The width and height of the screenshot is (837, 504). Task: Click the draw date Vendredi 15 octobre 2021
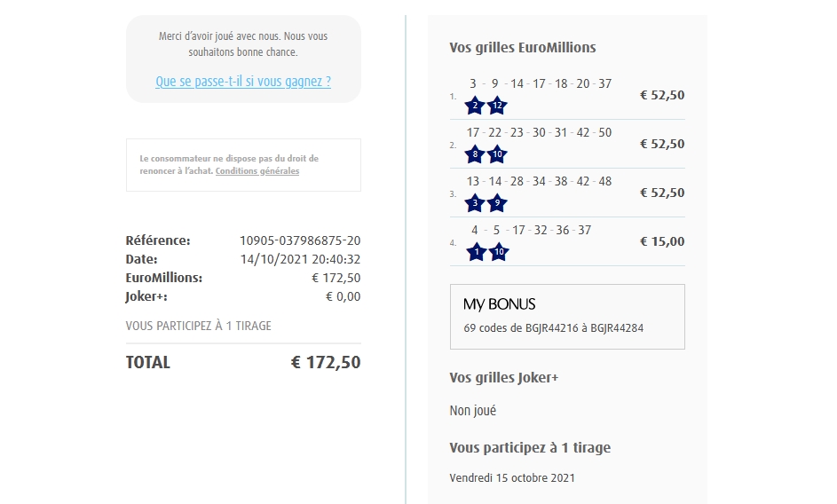512,477
